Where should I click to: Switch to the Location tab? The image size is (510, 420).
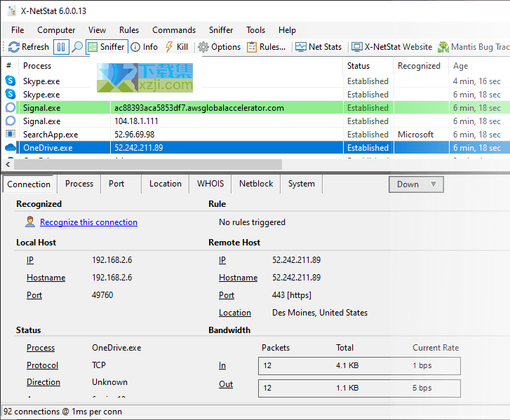tap(166, 184)
